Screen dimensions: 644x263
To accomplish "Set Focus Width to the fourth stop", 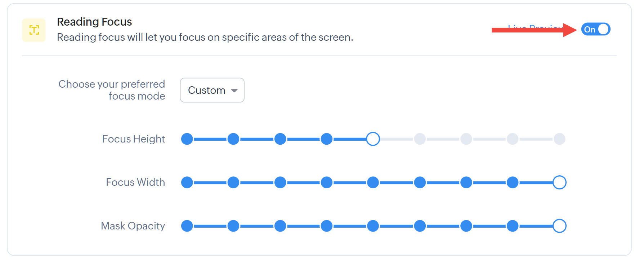I will click(327, 183).
